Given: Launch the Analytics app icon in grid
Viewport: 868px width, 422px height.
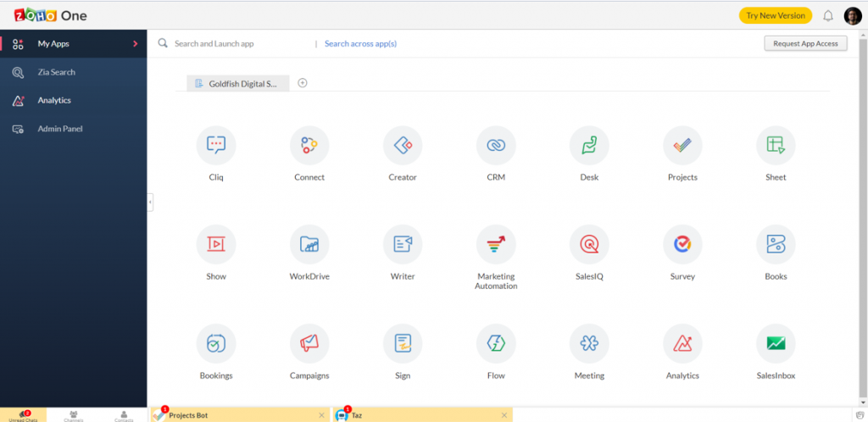Looking at the screenshot, I should tap(682, 343).
